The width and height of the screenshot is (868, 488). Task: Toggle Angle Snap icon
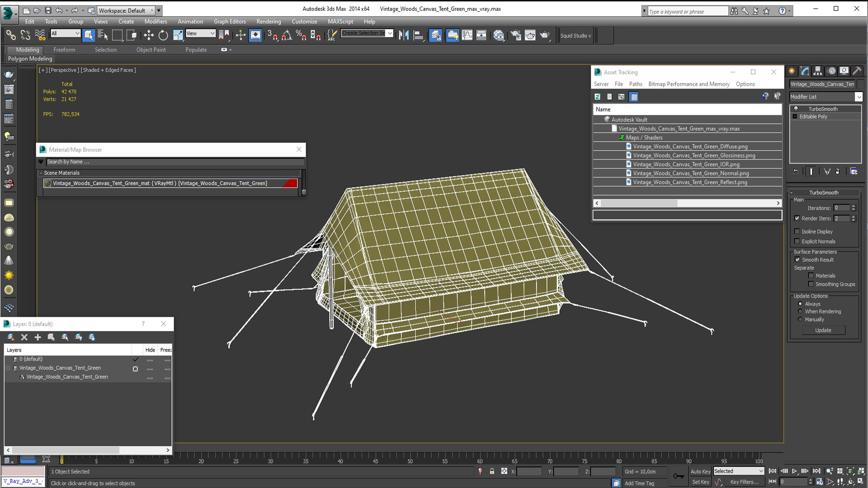point(287,35)
